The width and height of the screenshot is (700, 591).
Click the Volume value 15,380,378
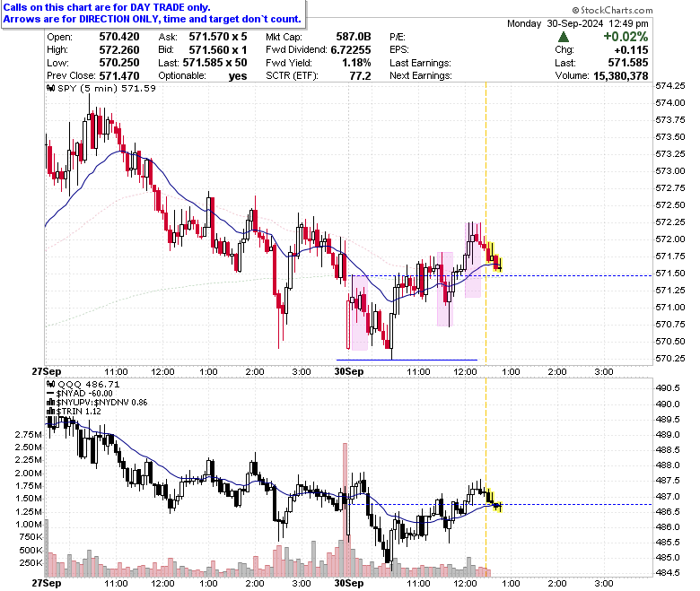pos(620,76)
